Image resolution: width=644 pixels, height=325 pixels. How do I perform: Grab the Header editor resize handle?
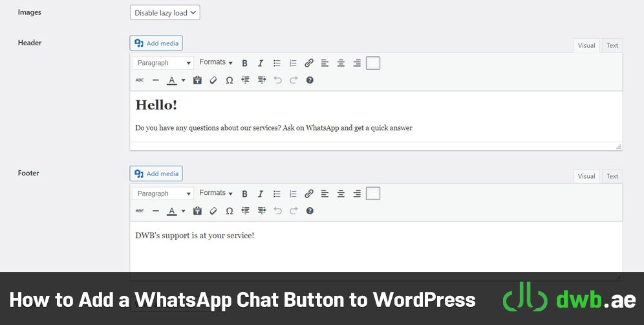point(619,146)
